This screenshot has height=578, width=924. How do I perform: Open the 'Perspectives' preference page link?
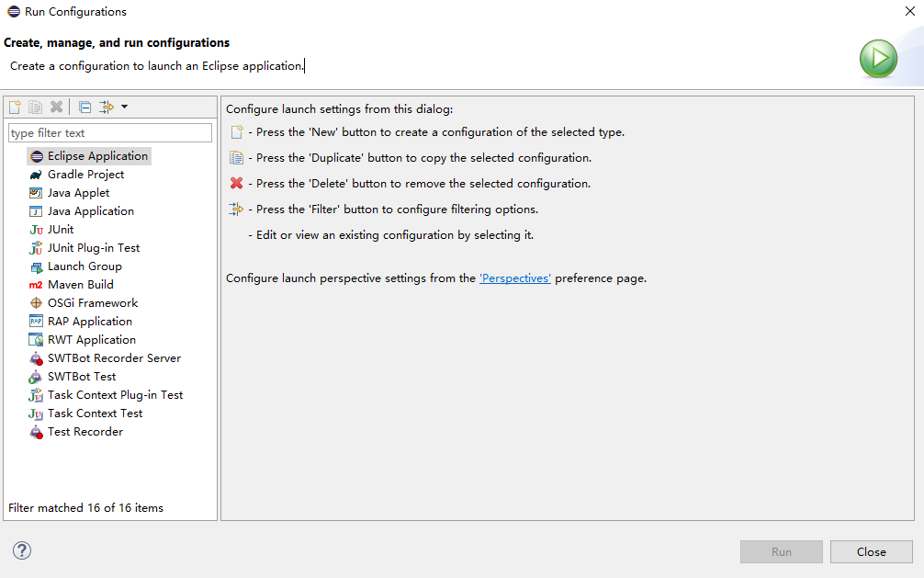tap(515, 278)
